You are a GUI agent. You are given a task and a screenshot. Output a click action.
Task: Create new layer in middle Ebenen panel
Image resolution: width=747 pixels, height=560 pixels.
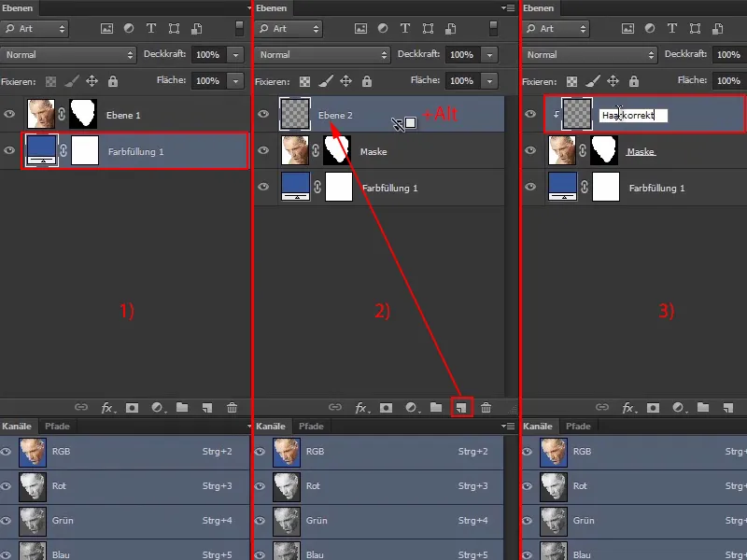461,408
